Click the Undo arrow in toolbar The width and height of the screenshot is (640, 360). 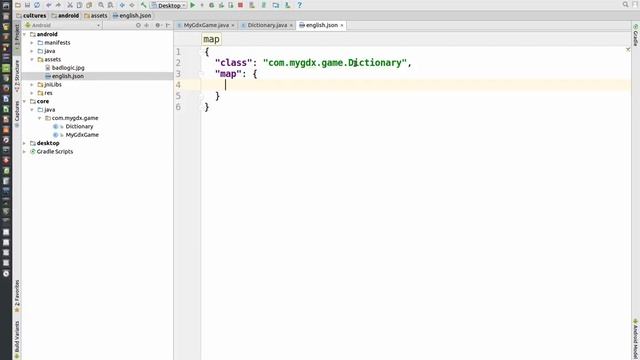49,5
